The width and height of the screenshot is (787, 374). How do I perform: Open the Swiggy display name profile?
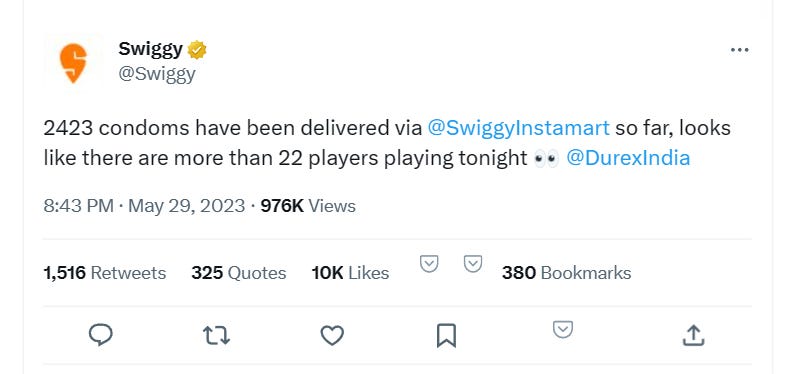coord(150,49)
